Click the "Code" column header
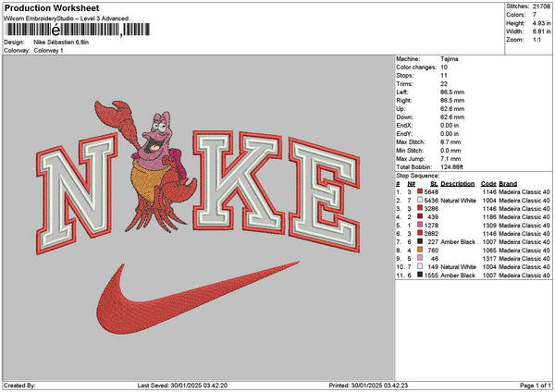This screenshot has width=555, height=392. (x=488, y=184)
